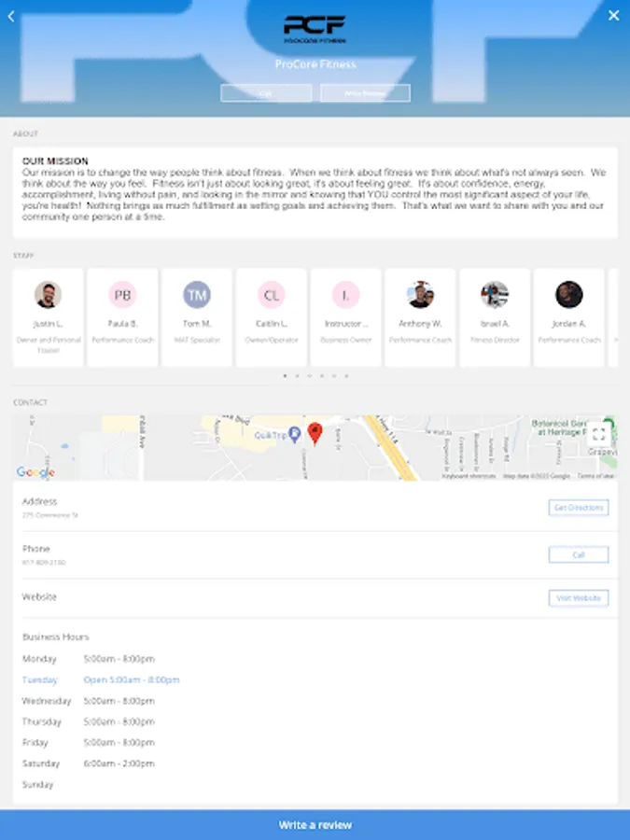Expand the map to fullscreen

click(599, 434)
